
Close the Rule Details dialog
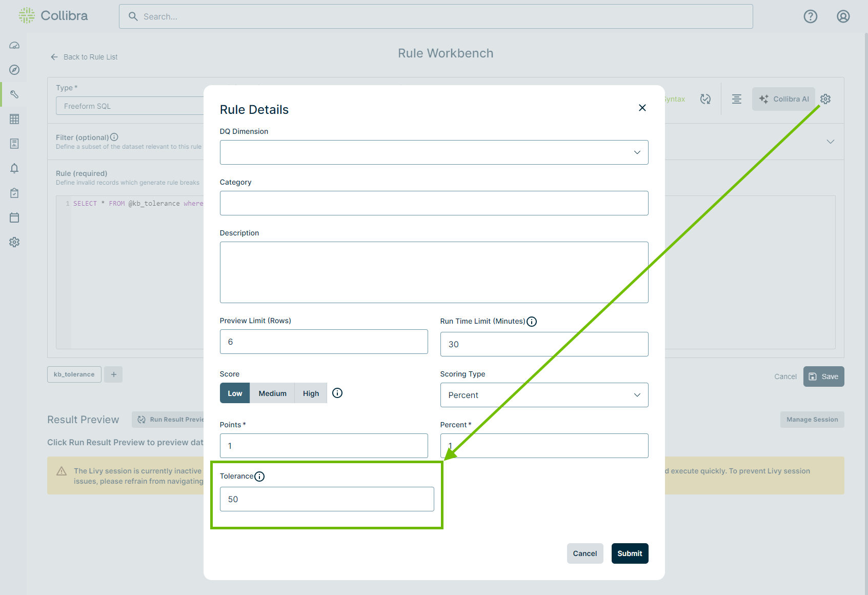tap(642, 108)
